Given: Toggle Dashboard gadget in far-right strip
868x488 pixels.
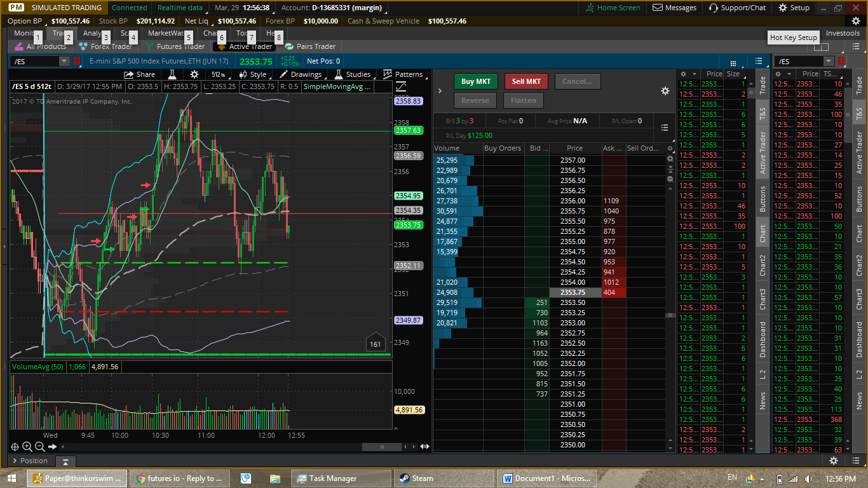Looking at the screenshot, I should (x=859, y=339).
